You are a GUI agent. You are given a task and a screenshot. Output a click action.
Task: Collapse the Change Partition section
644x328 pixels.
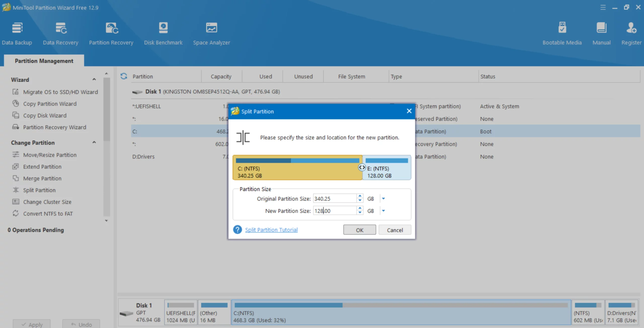tap(94, 142)
